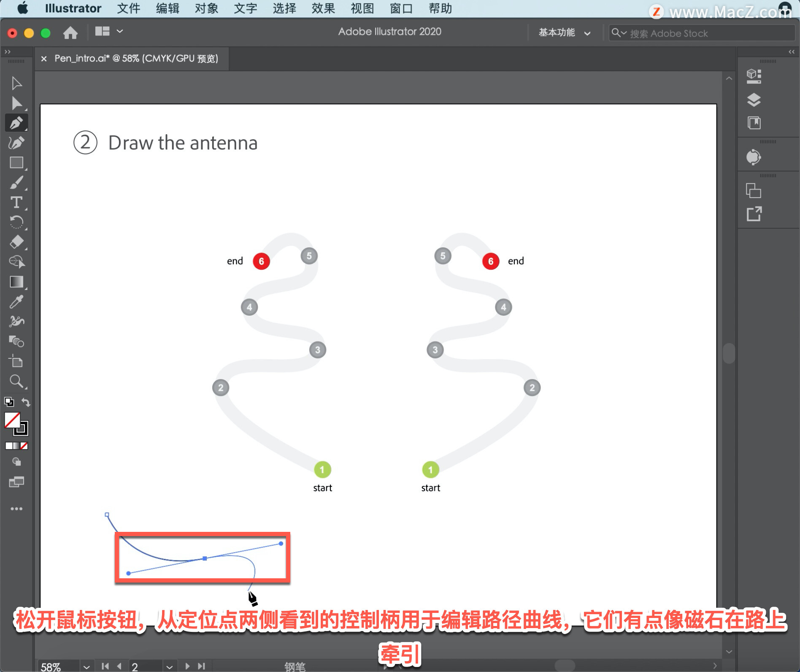The width and height of the screenshot is (800, 672).
Task: Open the 帮助 menu
Action: pyautogui.click(x=440, y=8)
